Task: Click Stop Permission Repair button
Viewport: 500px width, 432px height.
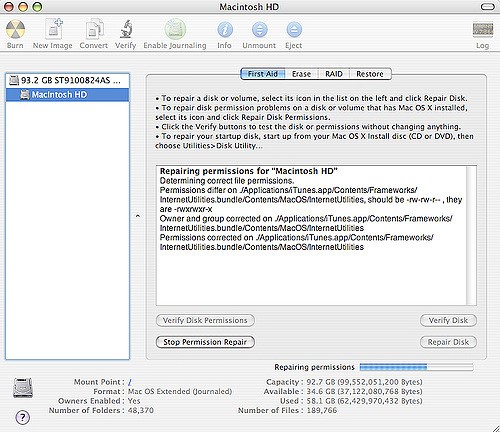Action: [205, 342]
